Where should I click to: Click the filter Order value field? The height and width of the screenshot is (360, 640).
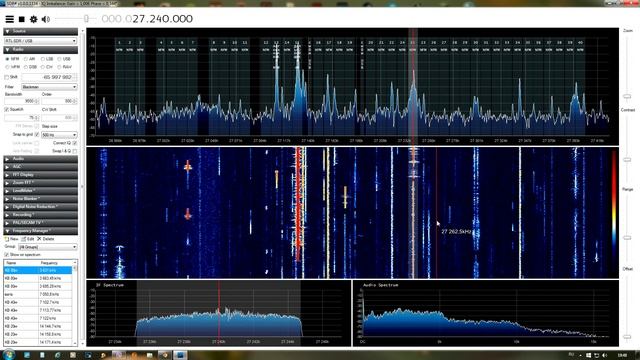point(59,101)
